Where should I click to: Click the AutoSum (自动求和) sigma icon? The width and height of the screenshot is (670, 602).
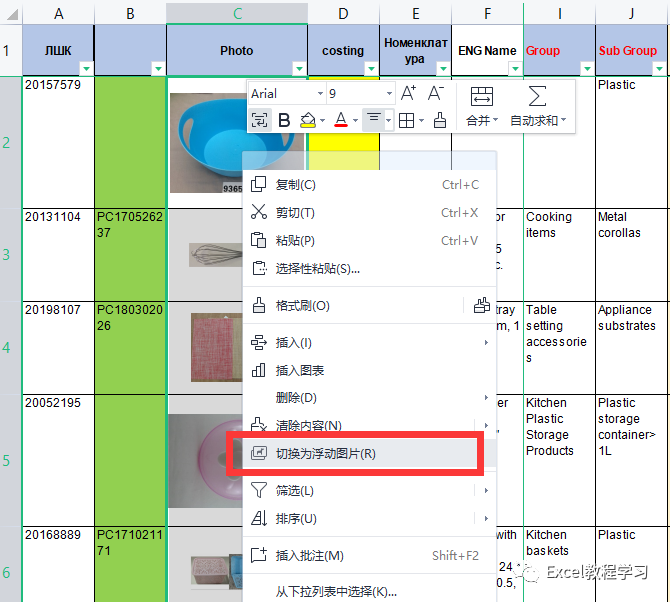coord(537,96)
